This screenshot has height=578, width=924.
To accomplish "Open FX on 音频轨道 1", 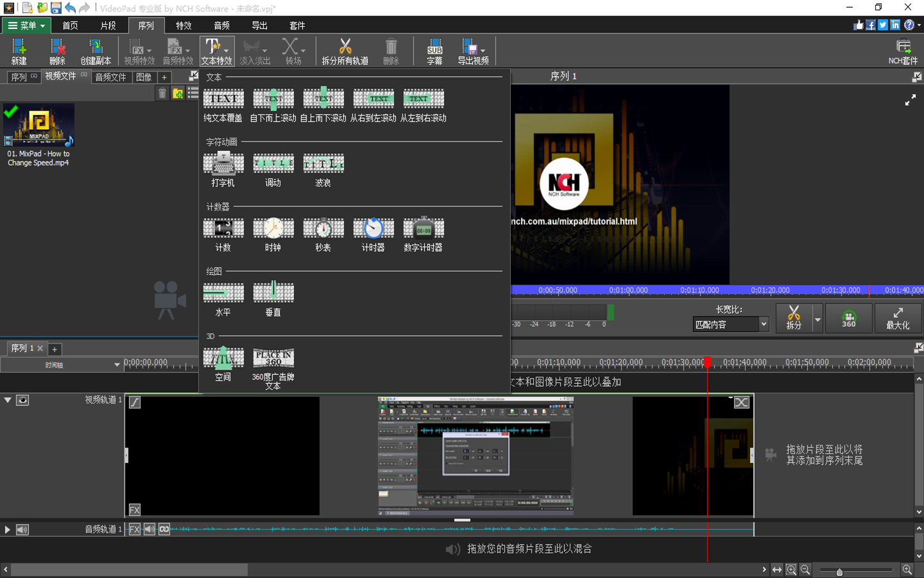I will [x=135, y=529].
